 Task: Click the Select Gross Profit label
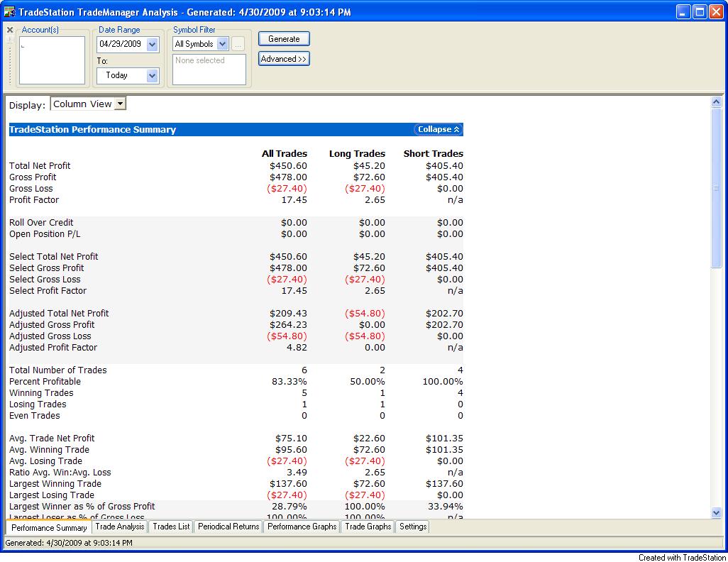(x=46, y=268)
